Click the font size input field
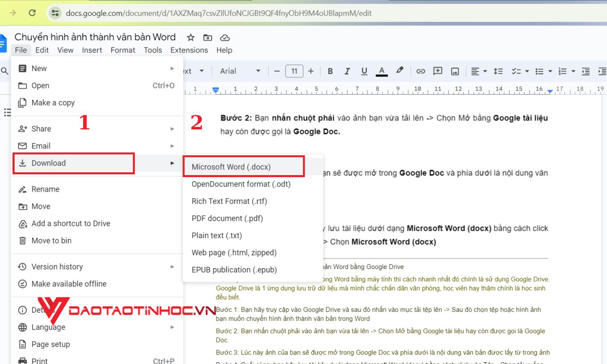607x364 pixels. click(294, 71)
